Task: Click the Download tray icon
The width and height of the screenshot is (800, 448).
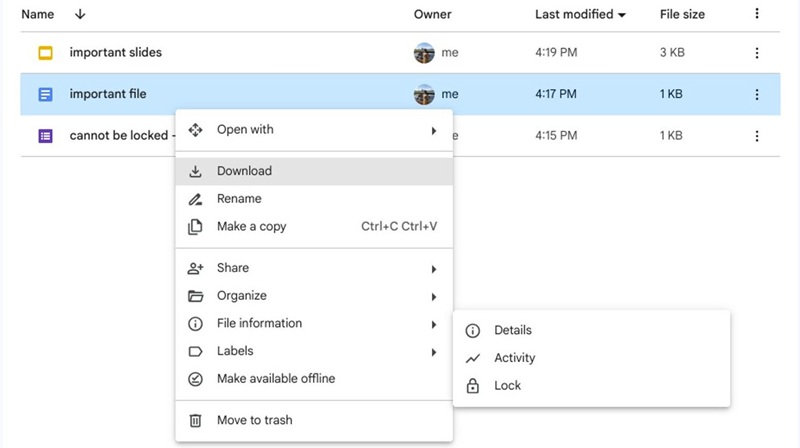Action: [195, 171]
